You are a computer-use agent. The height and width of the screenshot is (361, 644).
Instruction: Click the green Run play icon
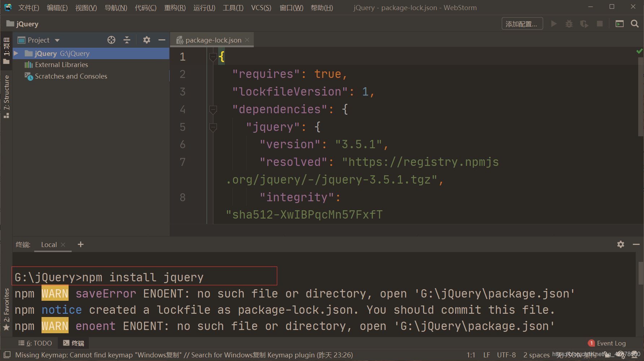point(554,24)
